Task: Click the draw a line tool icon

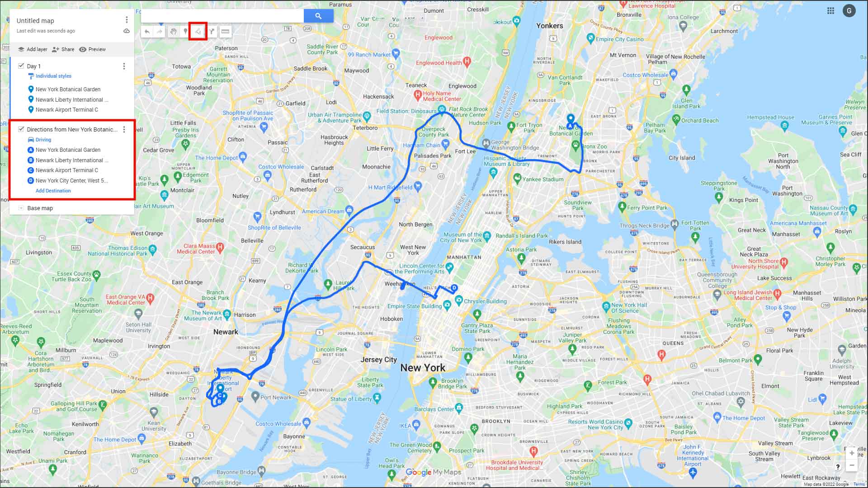Action: (x=198, y=31)
